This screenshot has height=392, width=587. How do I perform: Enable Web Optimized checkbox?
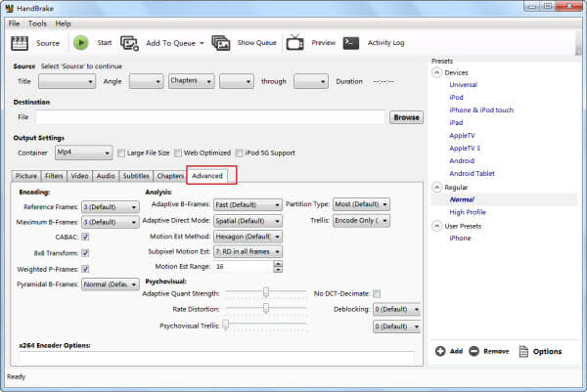click(x=178, y=152)
